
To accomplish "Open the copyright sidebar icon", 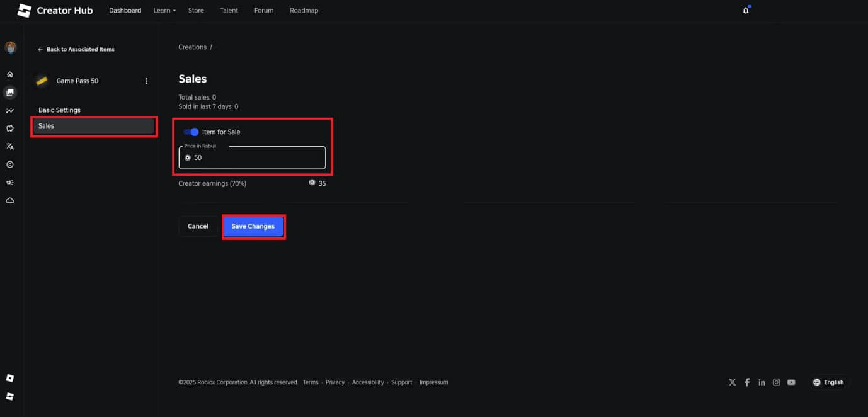I will [x=10, y=164].
